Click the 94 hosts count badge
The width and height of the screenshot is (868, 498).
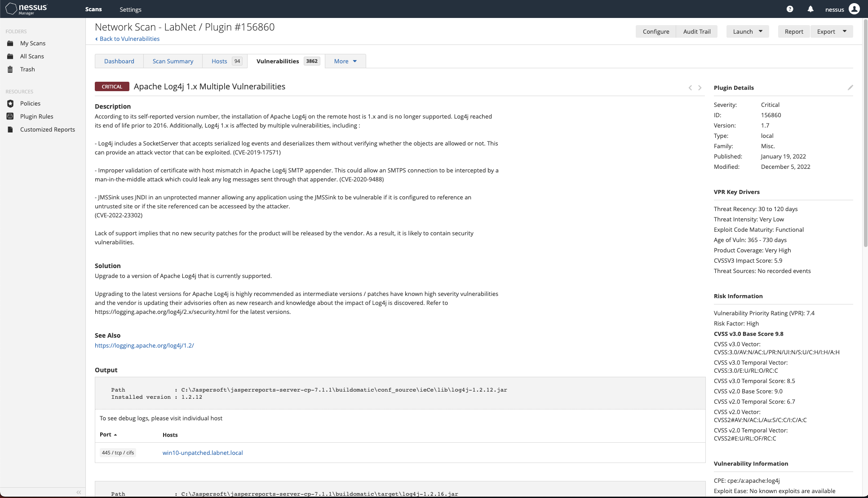click(x=237, y=61)
